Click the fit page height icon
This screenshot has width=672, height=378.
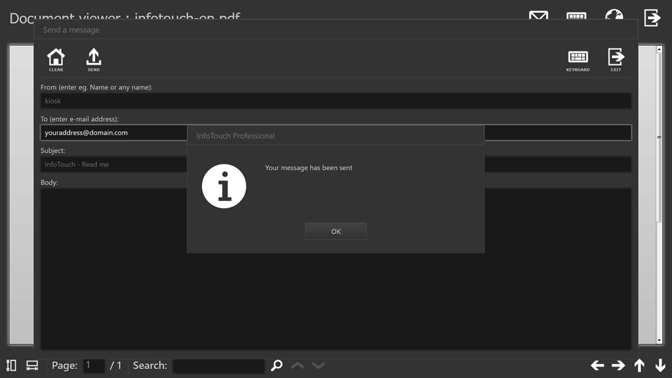(12, 366)
